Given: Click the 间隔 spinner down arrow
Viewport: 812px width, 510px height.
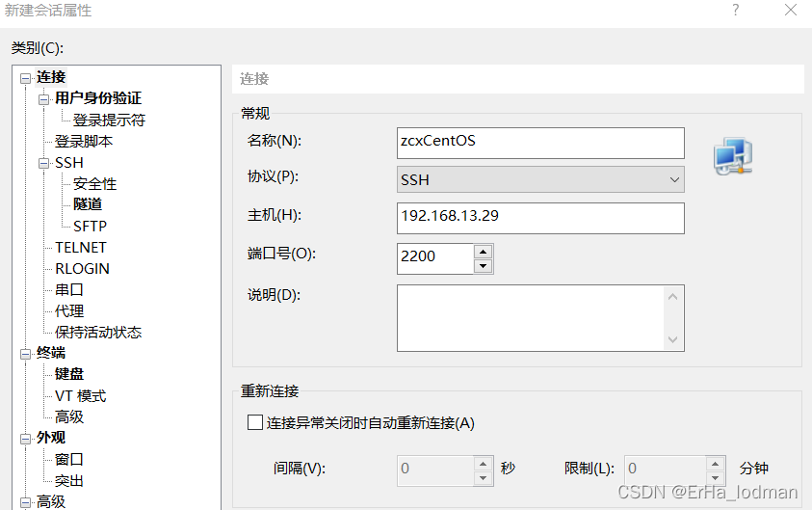Looking at the screenshot, I should pos(484,478).
